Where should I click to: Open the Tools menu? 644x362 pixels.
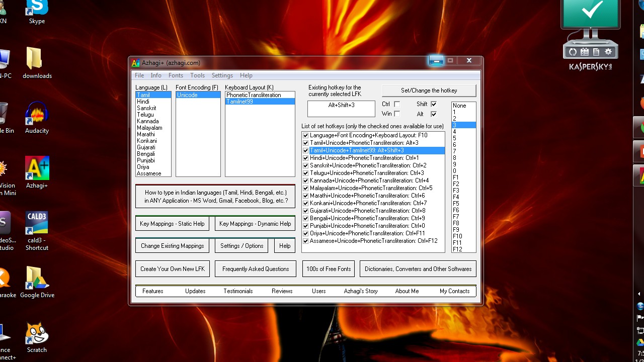click(197, 75)
